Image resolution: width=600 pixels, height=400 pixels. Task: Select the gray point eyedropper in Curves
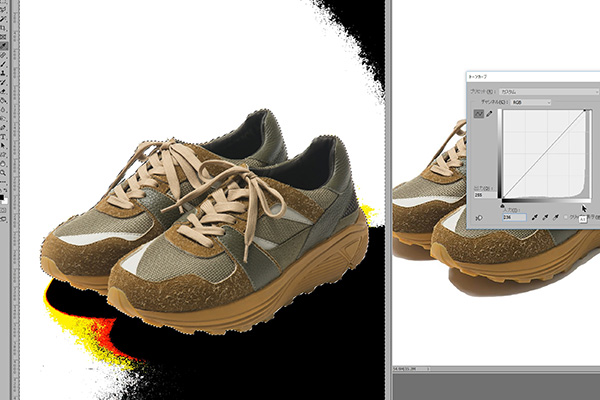point(546,217)
